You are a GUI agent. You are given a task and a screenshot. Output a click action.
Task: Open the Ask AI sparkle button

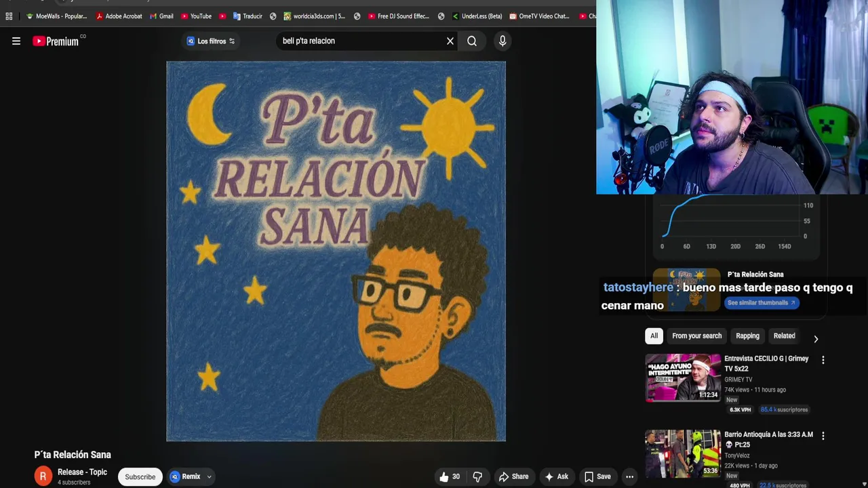click(x=556, y=476)
